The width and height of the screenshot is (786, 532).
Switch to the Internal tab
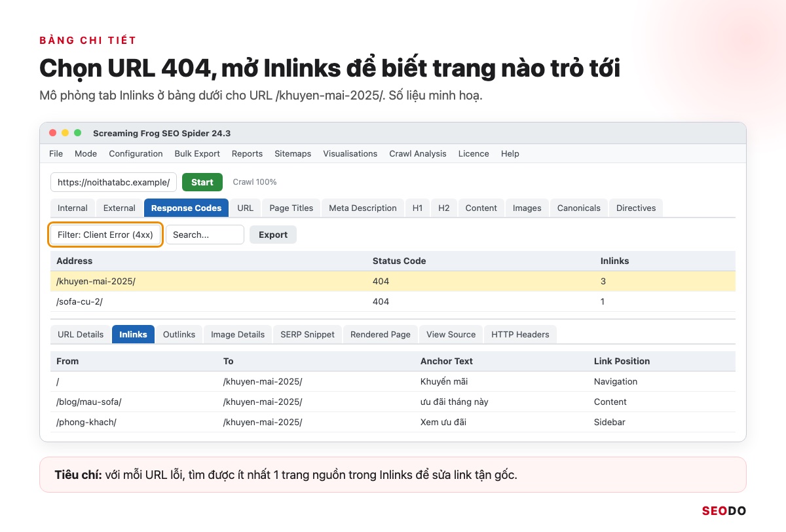pos(73,208)
